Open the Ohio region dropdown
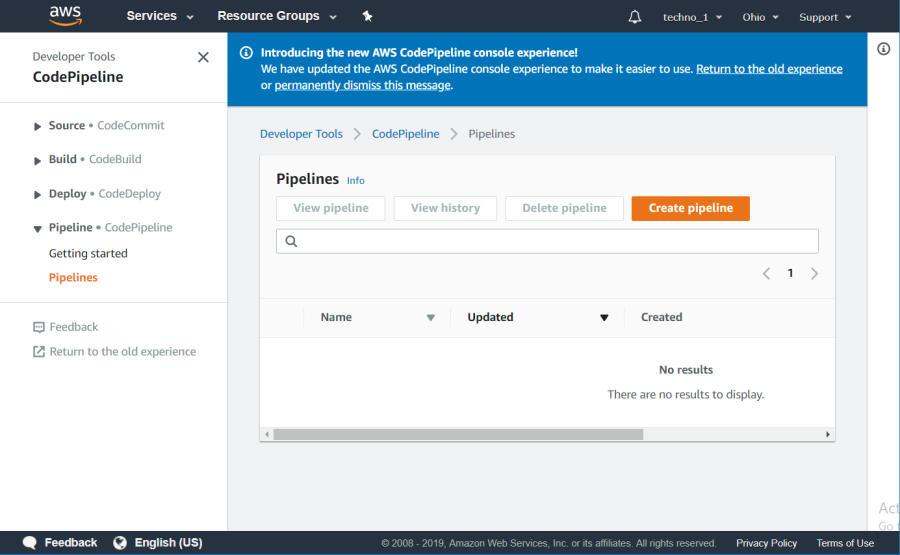 (x=760, y=17)
